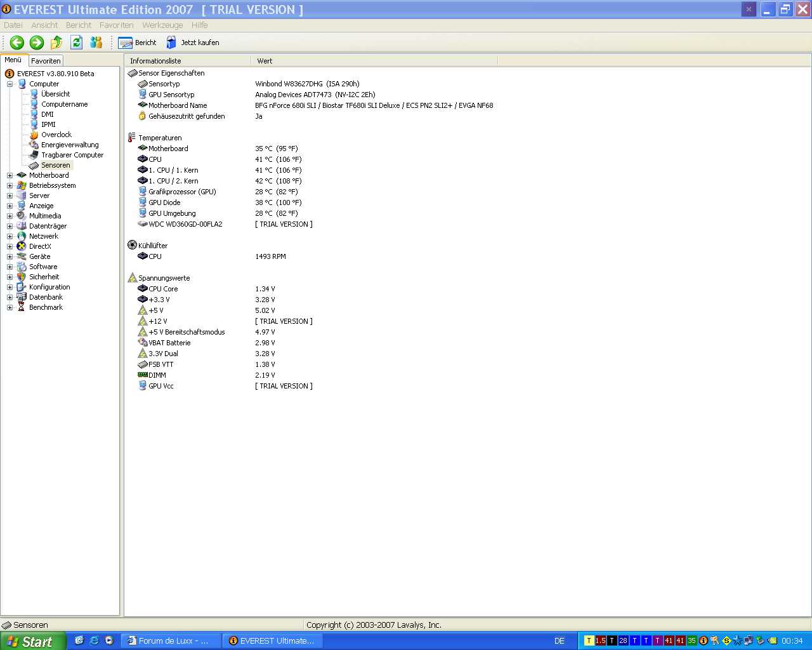812x650 pixels.
Task: Click the two-people users toolbar icon
Action: [x=96, y=43]
